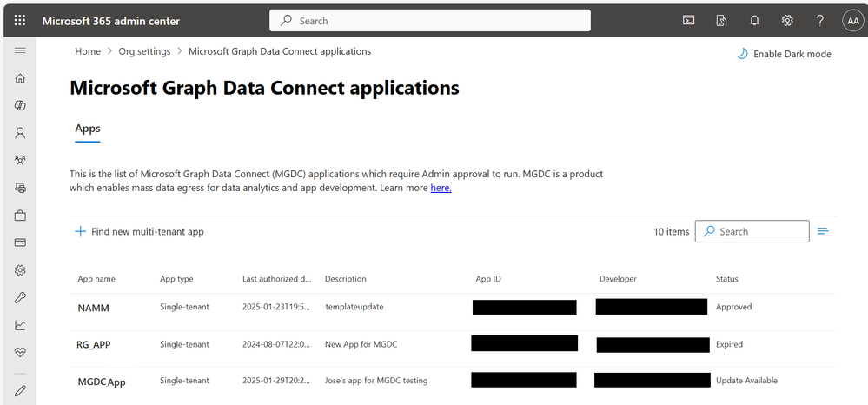
Task: Click the 10 items count label
Action: coord(671,231)
